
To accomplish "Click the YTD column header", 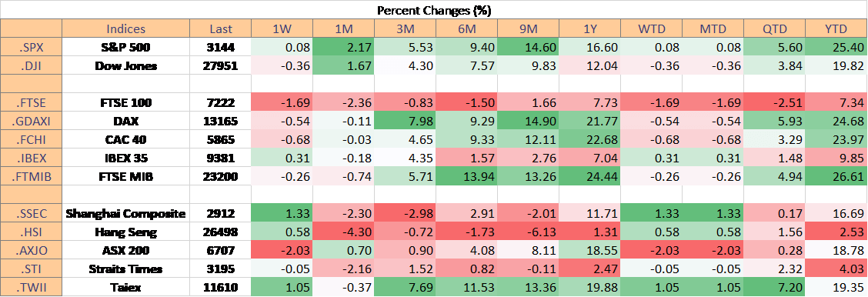I will tap(836, 28).
